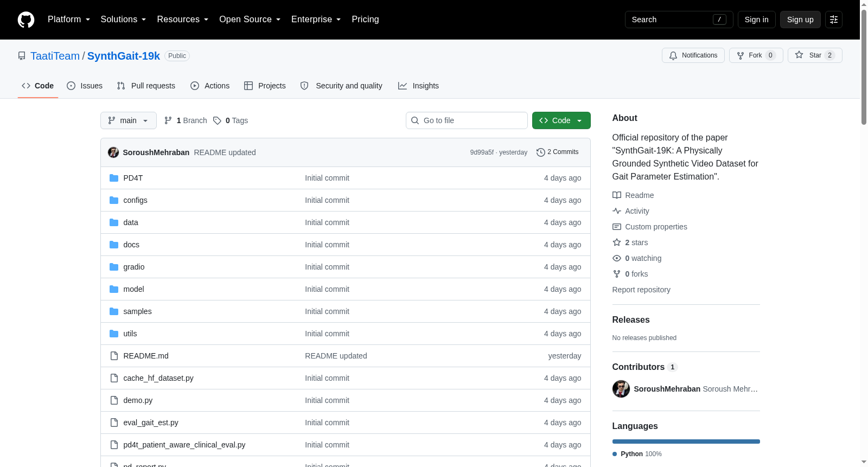
Task: Click the Search box in the header
Action: (679, 20)
